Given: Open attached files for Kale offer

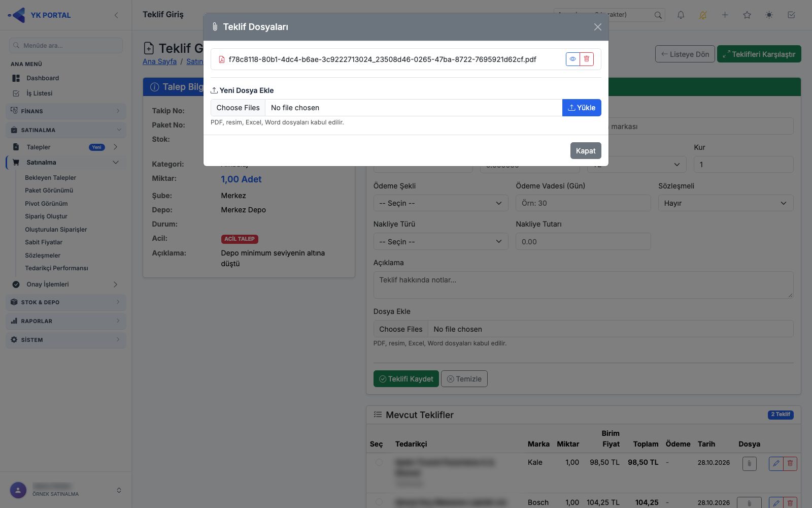Looking at the screenshot, I should (x=749, y=464).
